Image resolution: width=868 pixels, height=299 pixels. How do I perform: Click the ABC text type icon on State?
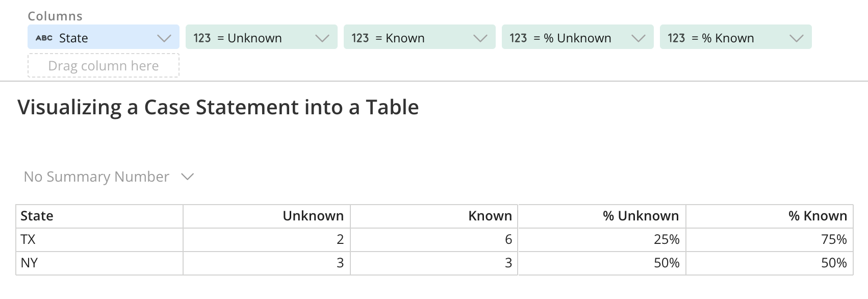(44, 38)
